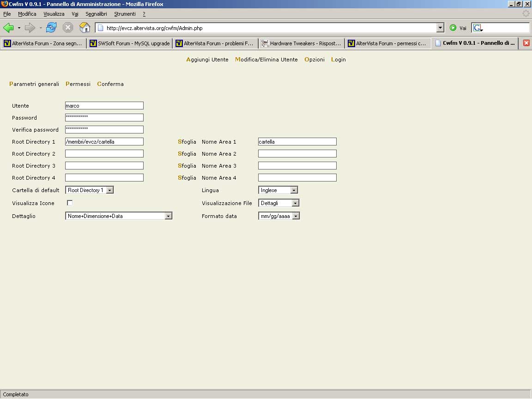The width and height of the screenshot is (532, 399).
Task: Enable the Visualizza Icone checkbox
Action: [70, 203]
